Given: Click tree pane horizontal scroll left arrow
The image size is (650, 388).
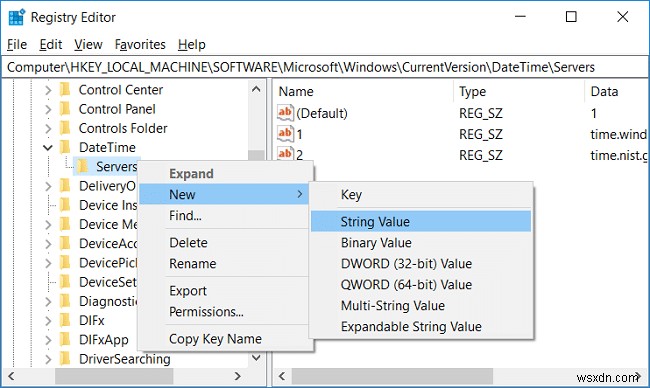Looking at the screenshot, I should [x=11, y=376].
